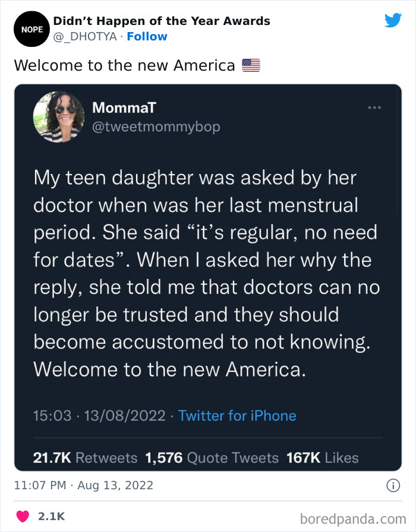
Task: View the 1,576 Quote Tweets
Action: click(212, 458)
